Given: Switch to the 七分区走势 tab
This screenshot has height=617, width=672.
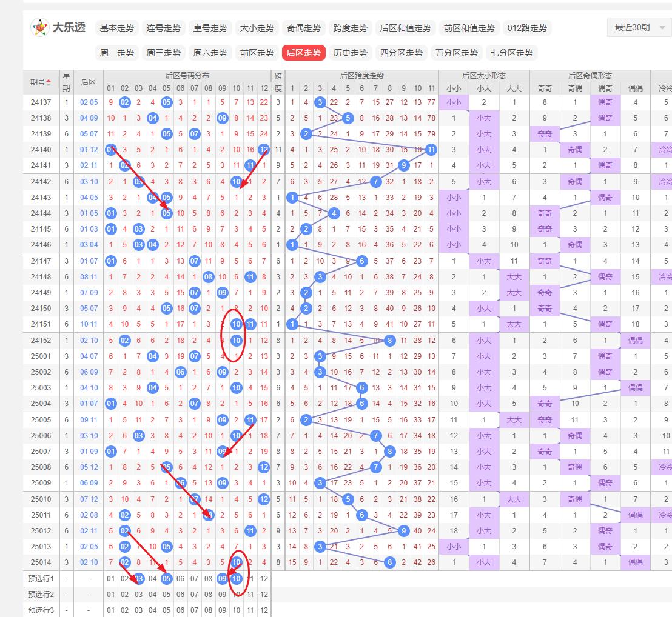Looking at the screenshot, I should (512, 53).
